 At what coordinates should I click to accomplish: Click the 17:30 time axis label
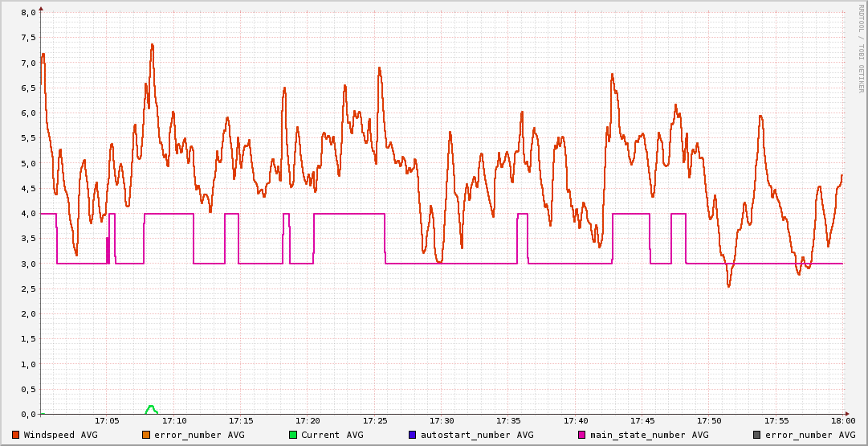click(x=442, y=420)
